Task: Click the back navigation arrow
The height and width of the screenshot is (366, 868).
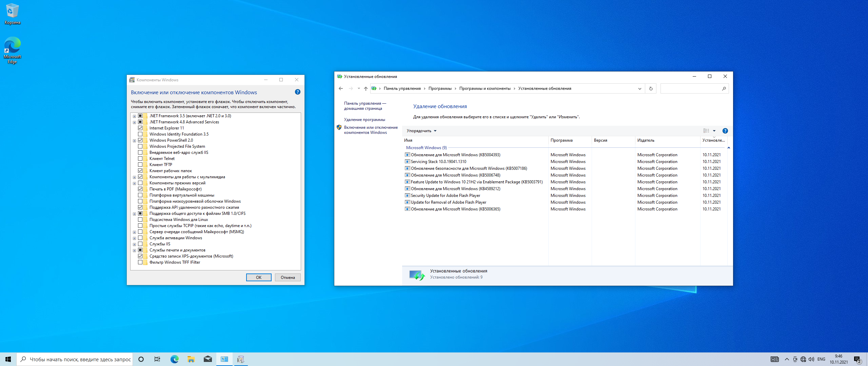Action: pyautogui.click(x=341, y=88)
